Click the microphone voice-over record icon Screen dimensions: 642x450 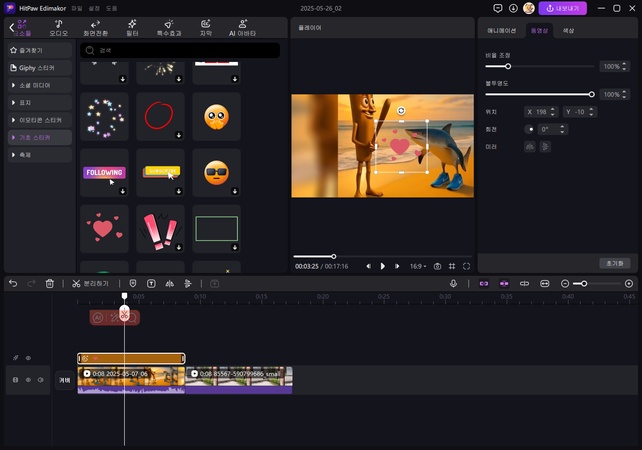tap(453, 284)
